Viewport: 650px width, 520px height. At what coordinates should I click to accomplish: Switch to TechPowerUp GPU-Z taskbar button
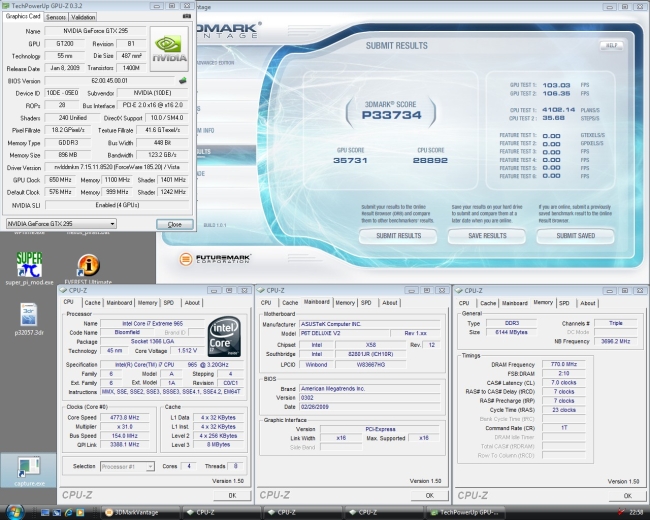(466, 513)
